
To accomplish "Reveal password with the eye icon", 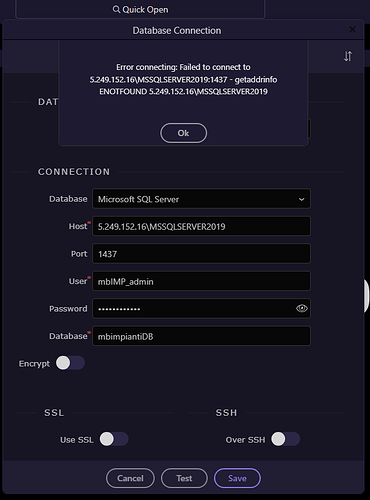I will (302, 308).
